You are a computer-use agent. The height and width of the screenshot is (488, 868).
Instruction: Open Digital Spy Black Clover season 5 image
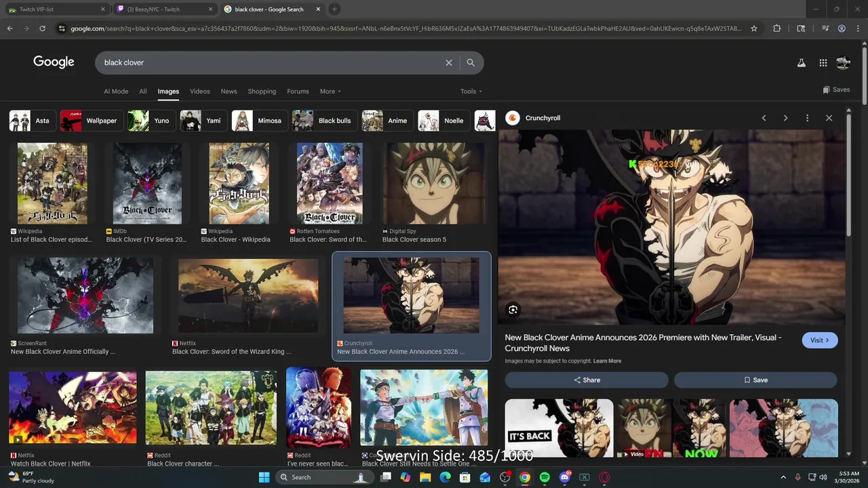[x=433, y=183]
